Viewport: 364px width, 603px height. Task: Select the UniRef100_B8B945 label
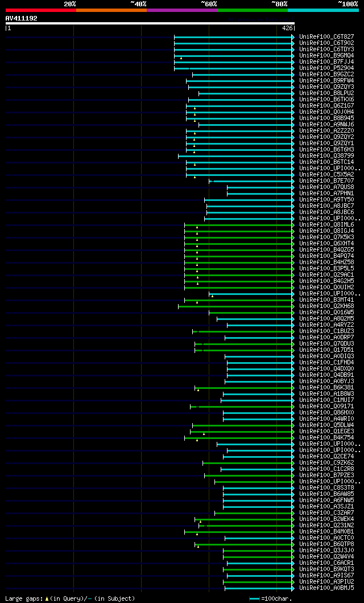click(327, 118)
